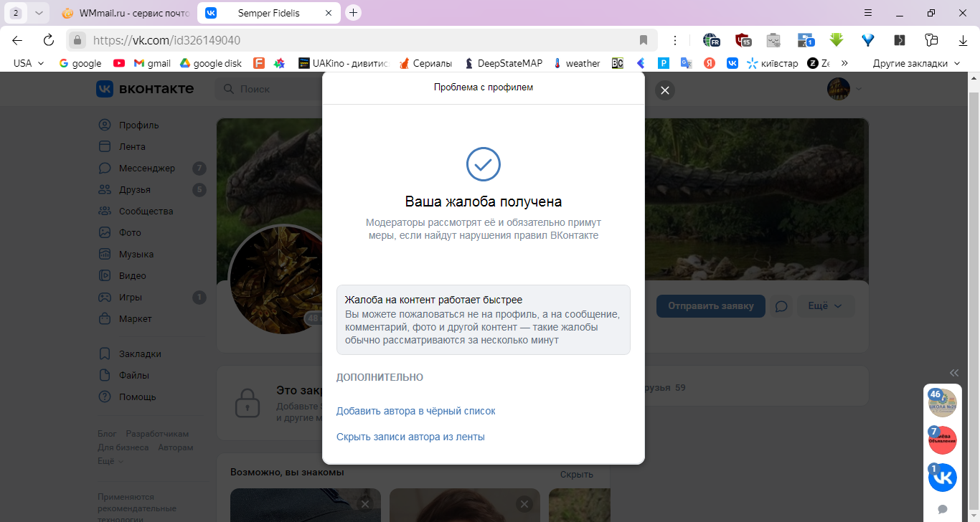This screenshot has height=522, width=980.
Task: Click Скрыть in people-you-may-know block
Action: pyautogui.click(x=577, y=474)
